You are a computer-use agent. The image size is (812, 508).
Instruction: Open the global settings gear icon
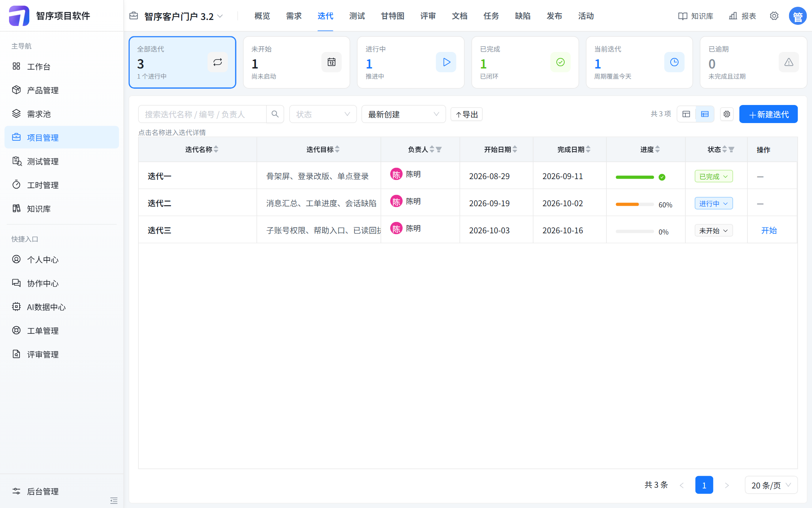coord(774,16)
